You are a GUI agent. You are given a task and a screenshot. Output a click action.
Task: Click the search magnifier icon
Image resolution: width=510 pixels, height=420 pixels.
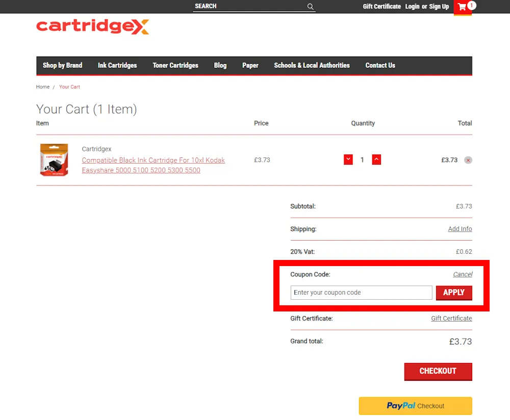pyautogui.click(x=310, y=7)
